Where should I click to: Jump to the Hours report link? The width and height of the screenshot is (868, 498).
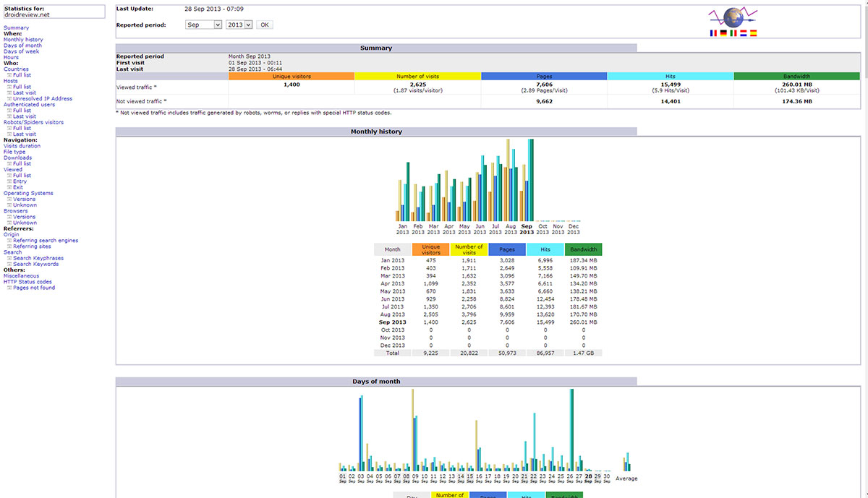coord(12,57)
